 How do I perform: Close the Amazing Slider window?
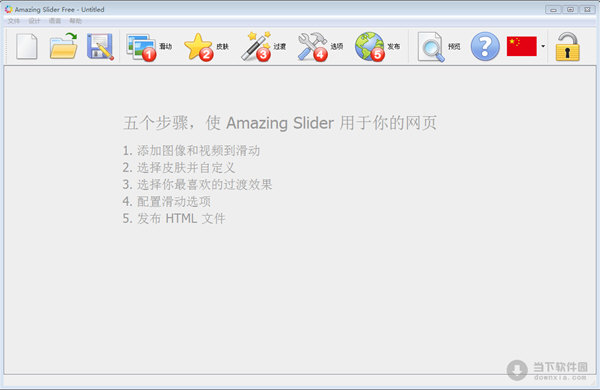587,10
